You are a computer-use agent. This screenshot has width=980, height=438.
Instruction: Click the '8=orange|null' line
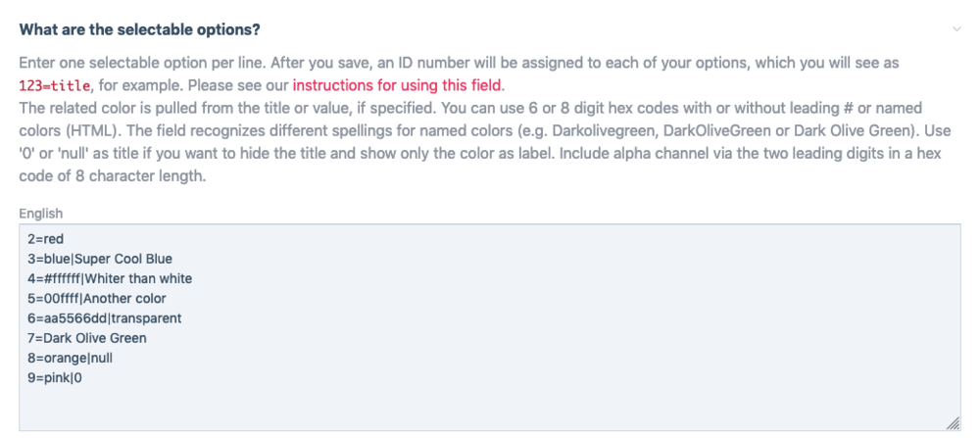tap(72, 358)
